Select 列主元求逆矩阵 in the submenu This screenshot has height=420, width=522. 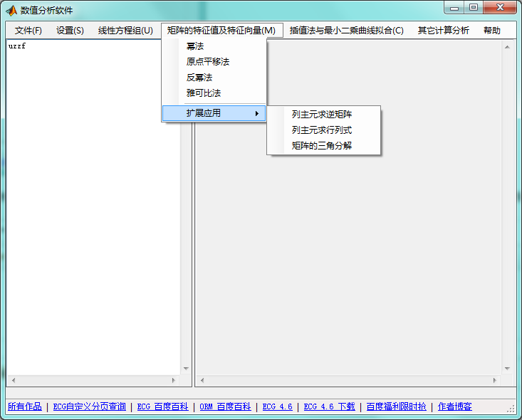pyautogui.click(x=323, y=115)
